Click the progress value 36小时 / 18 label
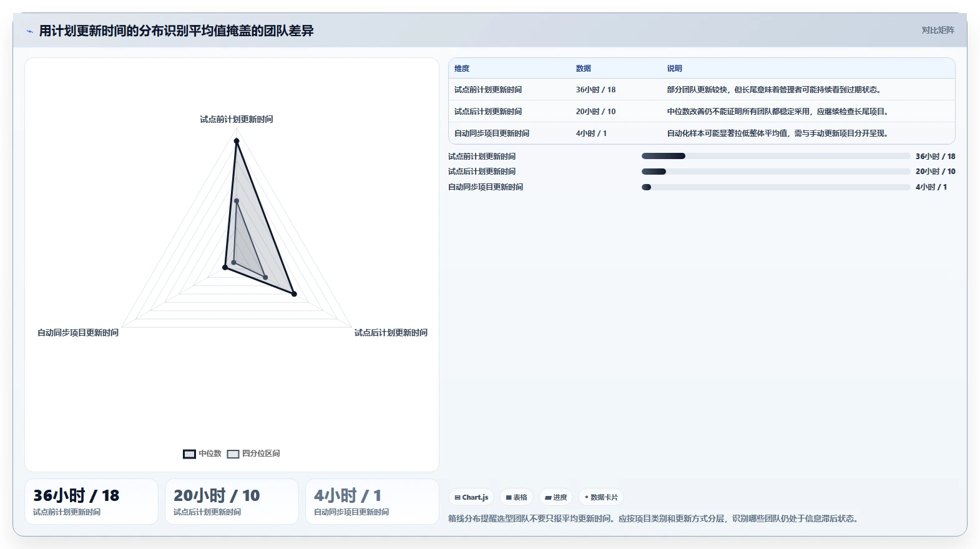The image size is (980, 549). coord(935,157)
